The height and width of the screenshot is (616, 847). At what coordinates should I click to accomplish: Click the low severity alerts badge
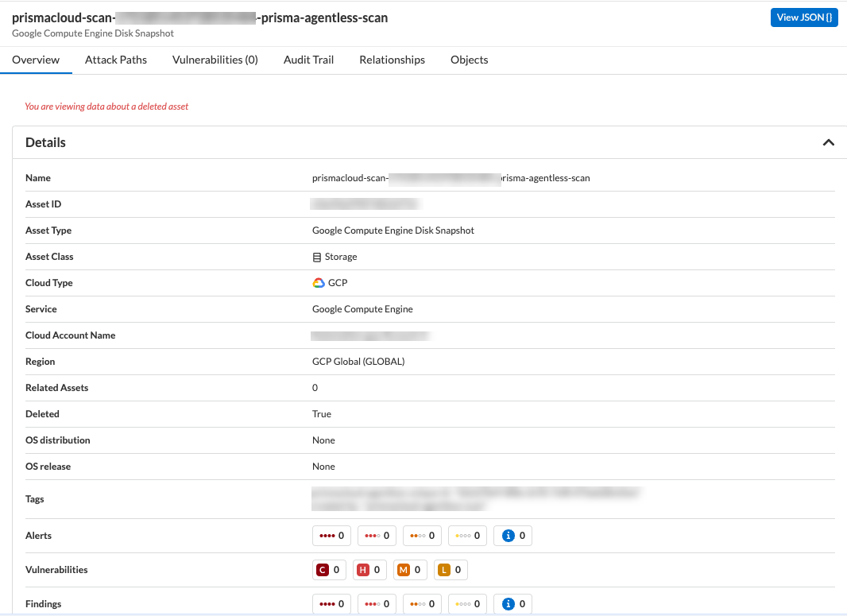tap(468, 536)
